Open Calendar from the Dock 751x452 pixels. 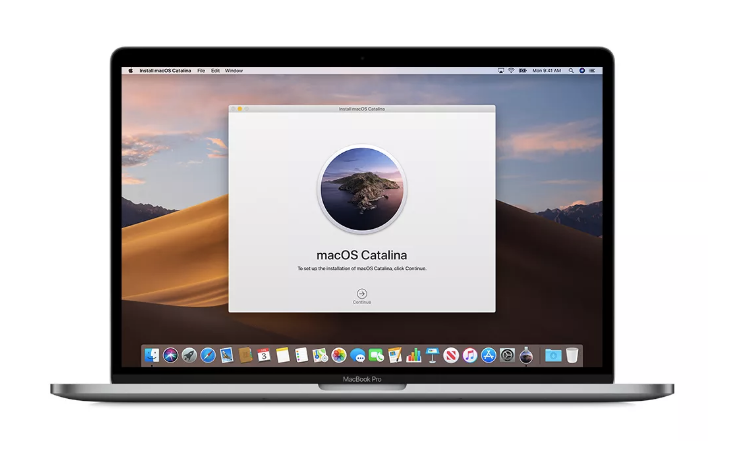[264, 355]
